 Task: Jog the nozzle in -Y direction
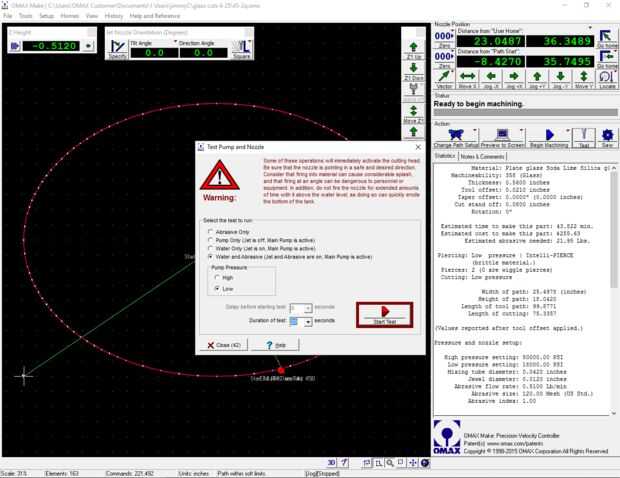click(560, 79)
